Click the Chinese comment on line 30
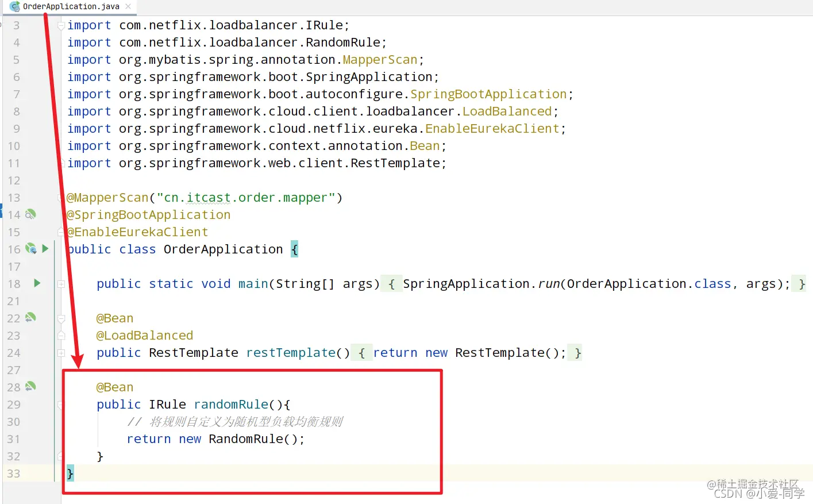 (235, 422)
